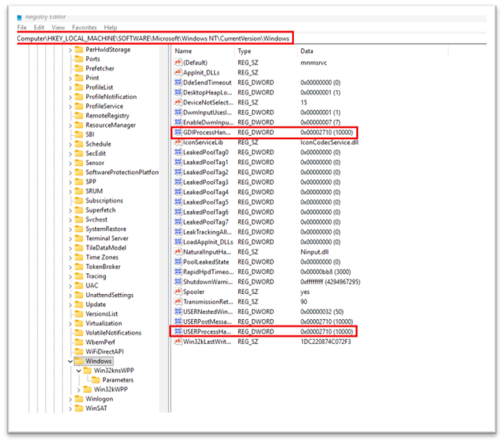Select the Parameters folder icon

95,380
